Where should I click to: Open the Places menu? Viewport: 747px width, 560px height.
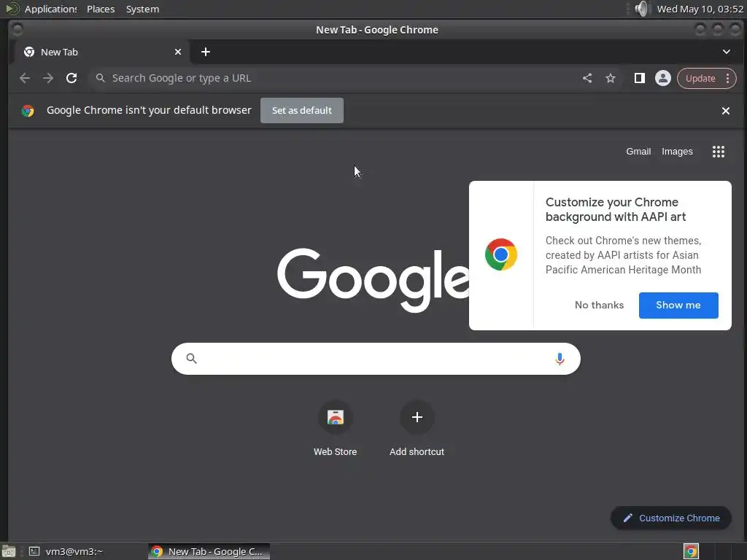coord(101,9)
